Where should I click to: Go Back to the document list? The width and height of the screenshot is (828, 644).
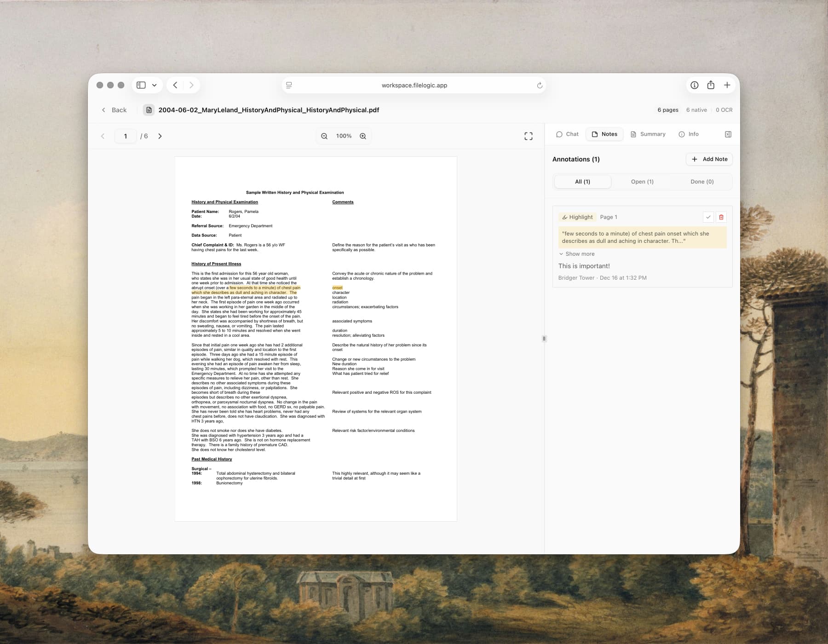click(114, 110)
